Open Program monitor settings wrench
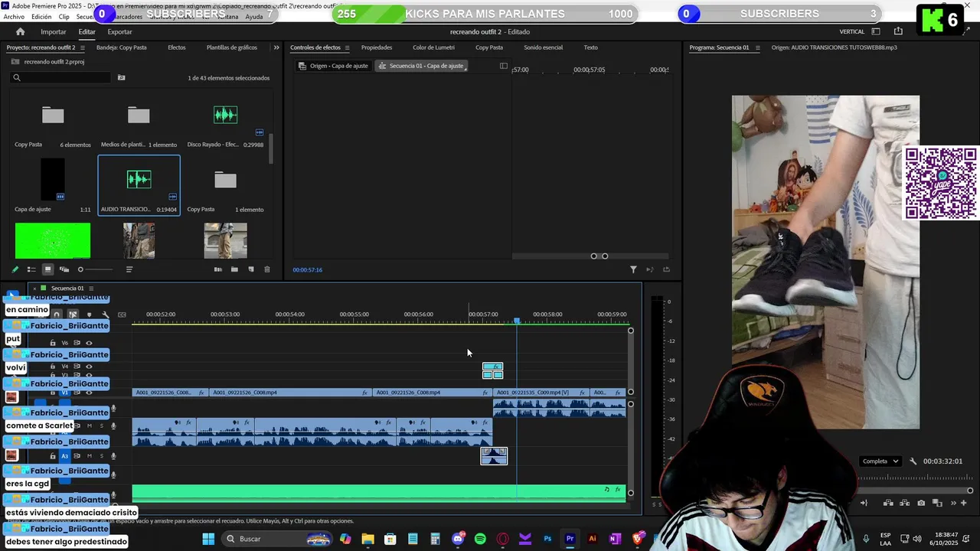This screenshot has height=551, width=980. pos(913,461)
